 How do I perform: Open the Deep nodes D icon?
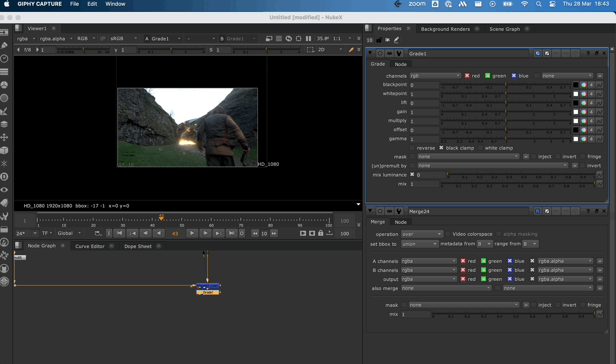[x=5, y=177]
